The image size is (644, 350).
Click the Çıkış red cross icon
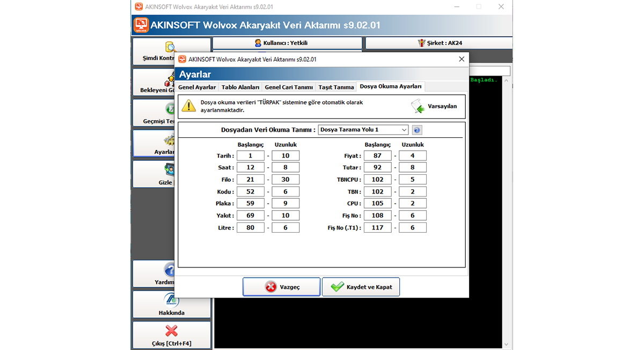(x=171, y=331)
